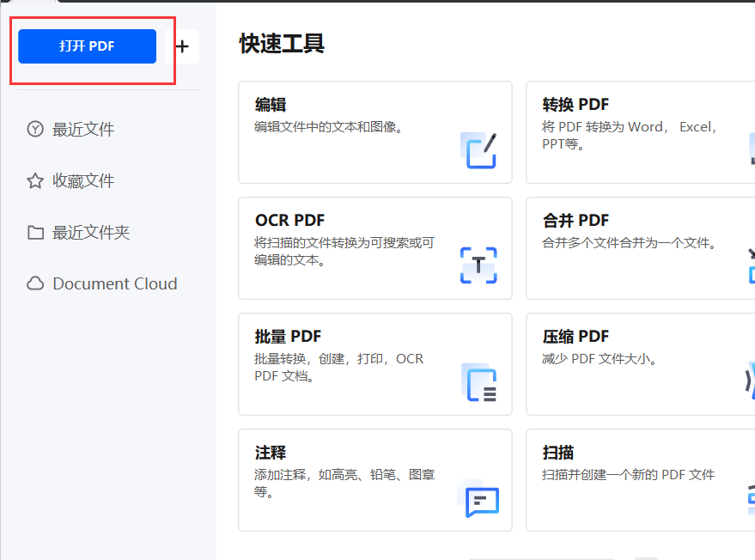Launch the 编辑 quick tool card
The width and height of the screenshot is (755, 560).
pyautogui.click(x=375, y=132)
